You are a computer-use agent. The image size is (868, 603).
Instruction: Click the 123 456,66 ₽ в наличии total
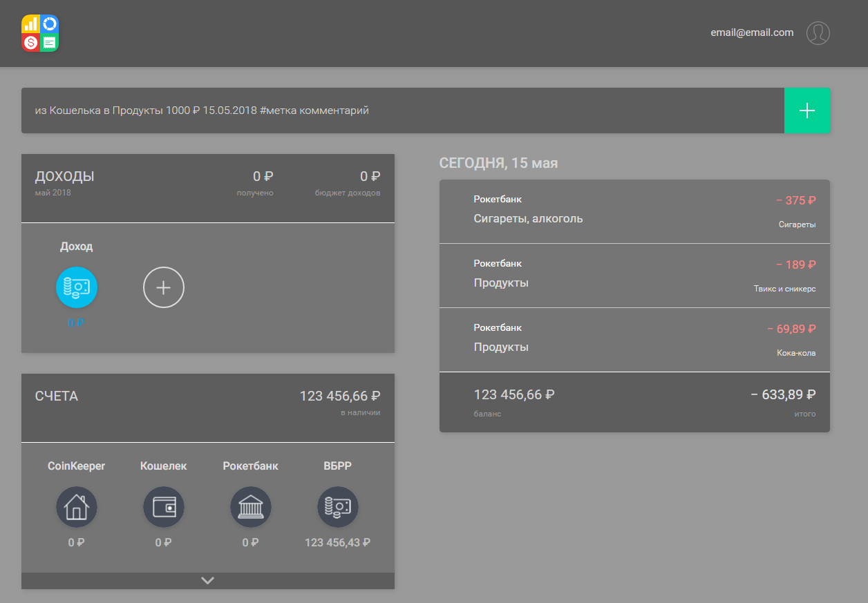pos(340,396)
